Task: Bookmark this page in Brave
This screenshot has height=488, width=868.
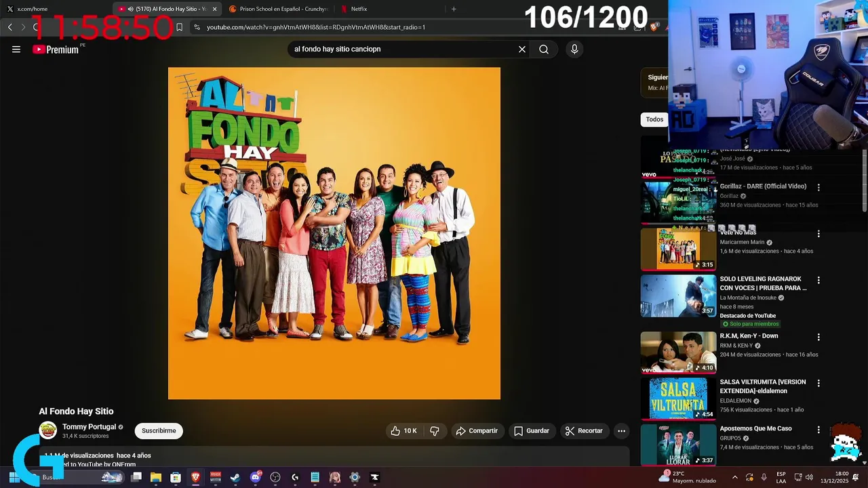Action: [x=179, y=27]
